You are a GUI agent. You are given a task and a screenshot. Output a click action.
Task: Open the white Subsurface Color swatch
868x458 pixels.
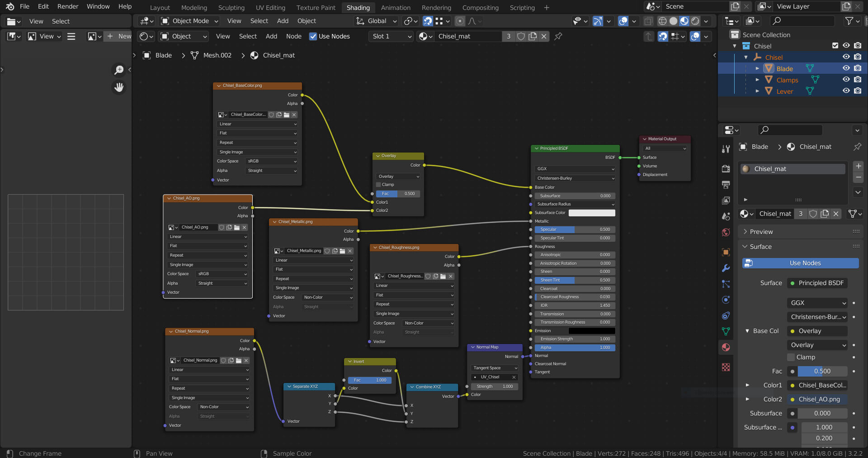click(x=591, y=213)
